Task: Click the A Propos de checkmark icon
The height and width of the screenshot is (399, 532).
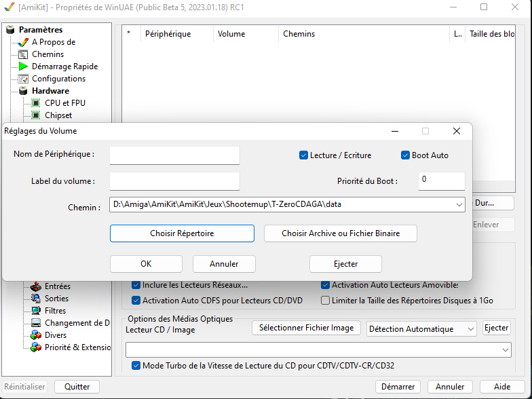Action: (x=23, y=42)
